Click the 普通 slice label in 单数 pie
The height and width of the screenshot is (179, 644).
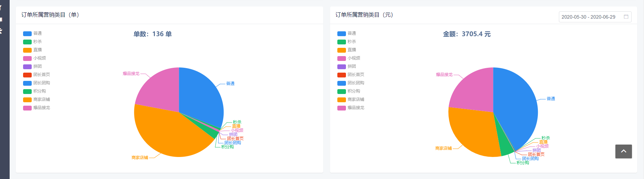point(230,84)
